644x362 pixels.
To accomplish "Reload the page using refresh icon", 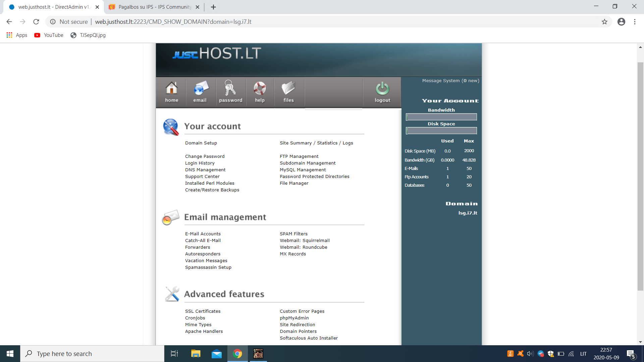I will (36, 22).
